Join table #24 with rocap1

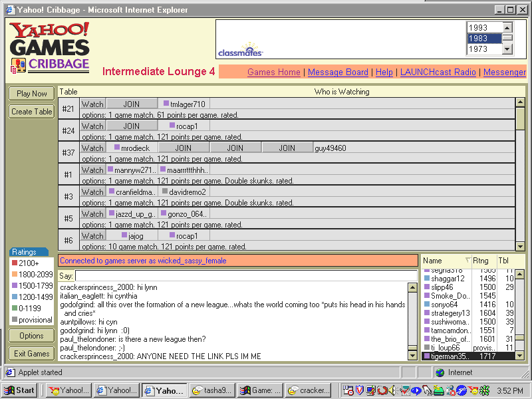click(x=132, y=126)
